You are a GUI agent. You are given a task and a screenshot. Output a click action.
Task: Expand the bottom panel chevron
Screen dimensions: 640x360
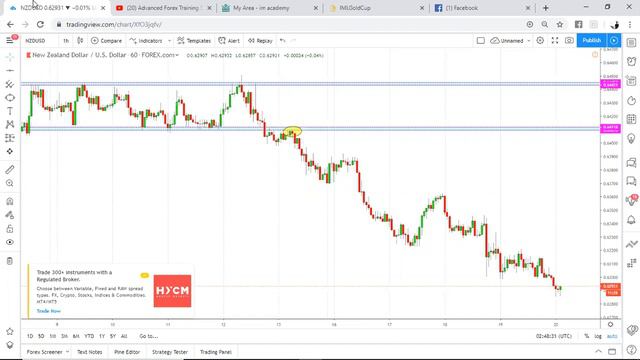pos(598,351)
